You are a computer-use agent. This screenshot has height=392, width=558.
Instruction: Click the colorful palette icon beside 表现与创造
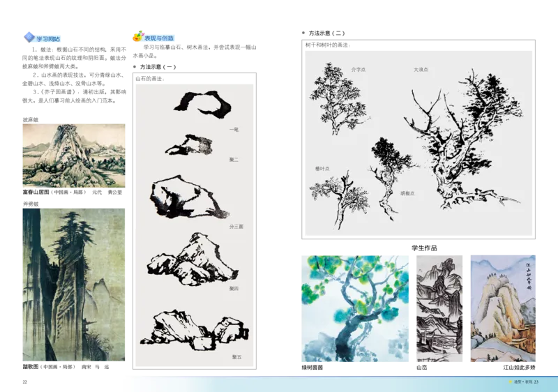tap(137, 37)
